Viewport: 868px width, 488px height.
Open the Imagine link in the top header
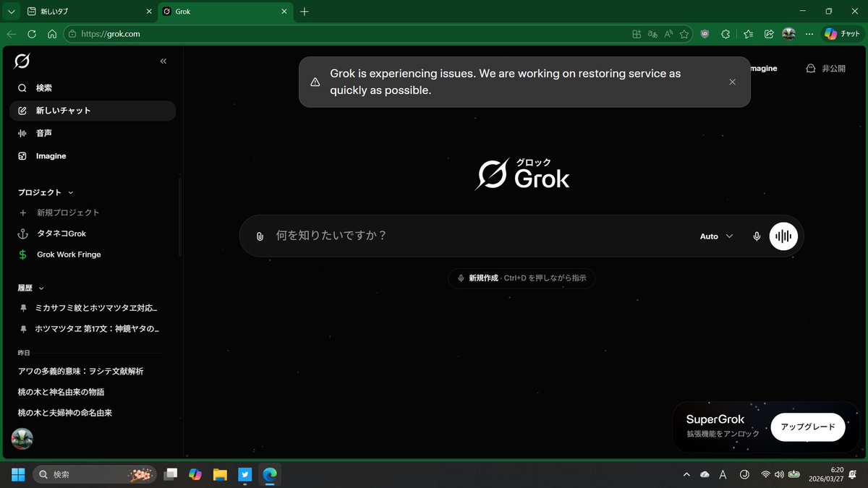763,69
